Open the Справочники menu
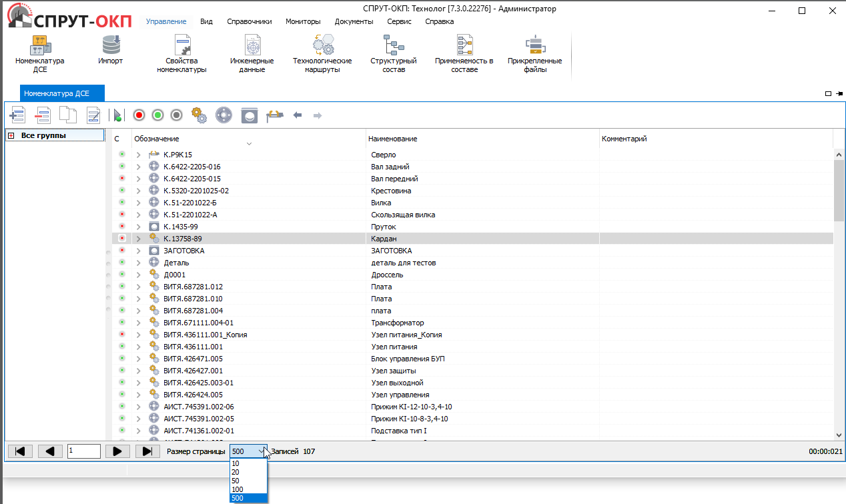Image resolution: width=846 pixels, height=504 pixels. [249, 21]
